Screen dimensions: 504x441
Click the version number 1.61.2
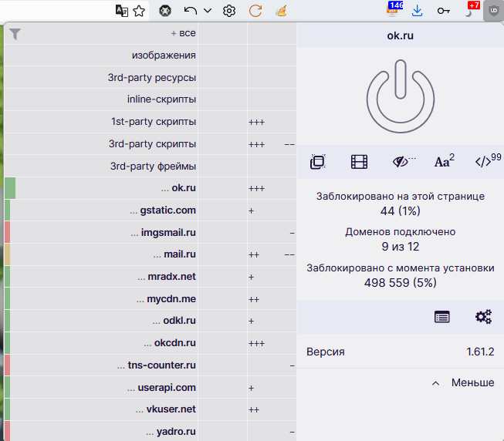[480, 352]
